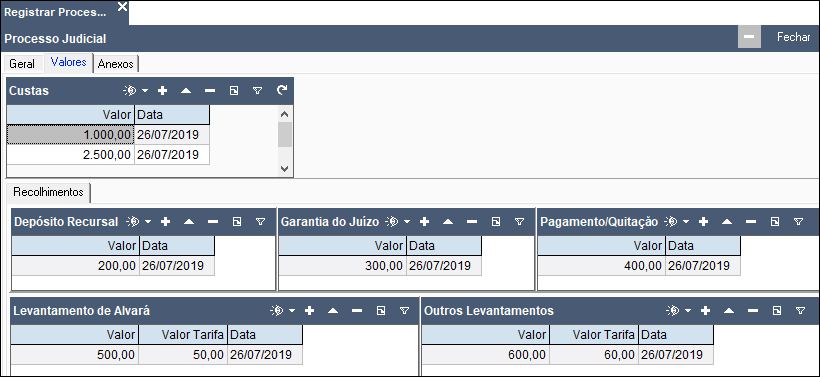
Task: Add a new Pagamento/Quitação entry
Action: click(704, 222)
